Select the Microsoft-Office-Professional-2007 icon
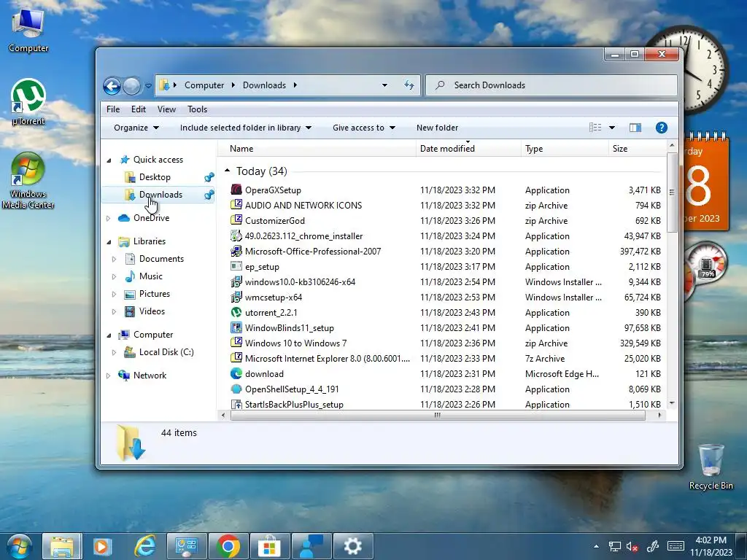Viewport: 747px width, 560px height. 236,251
